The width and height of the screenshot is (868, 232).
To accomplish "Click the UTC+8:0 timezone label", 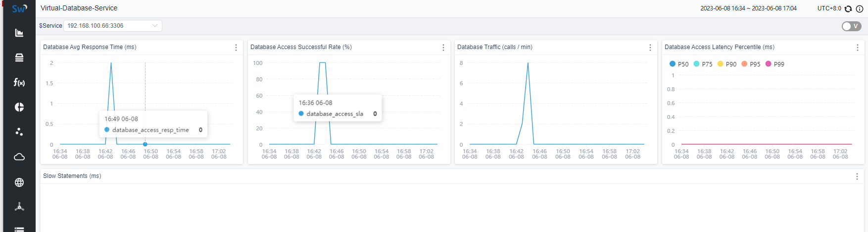I will tap(829, 8).
